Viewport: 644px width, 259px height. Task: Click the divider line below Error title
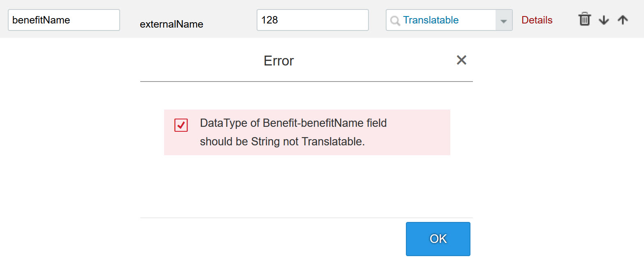pos(306,82)
